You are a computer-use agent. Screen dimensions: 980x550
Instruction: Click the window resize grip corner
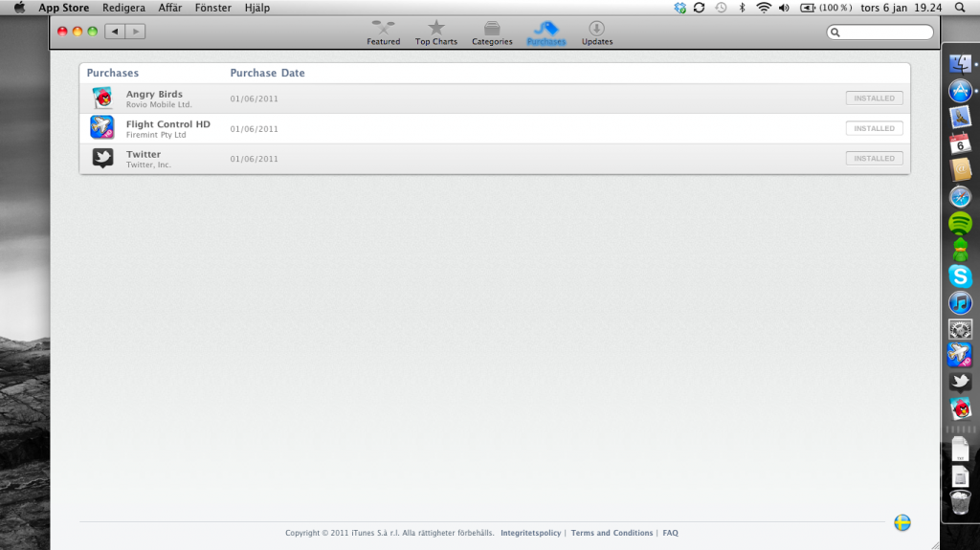pos(935,545)
